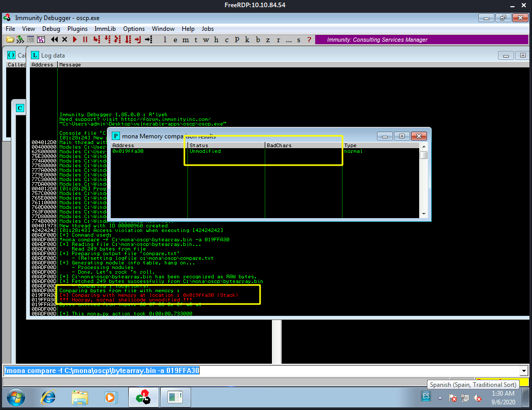Open the ImmLib menu

pyautogui.click(x=105, y=29)
